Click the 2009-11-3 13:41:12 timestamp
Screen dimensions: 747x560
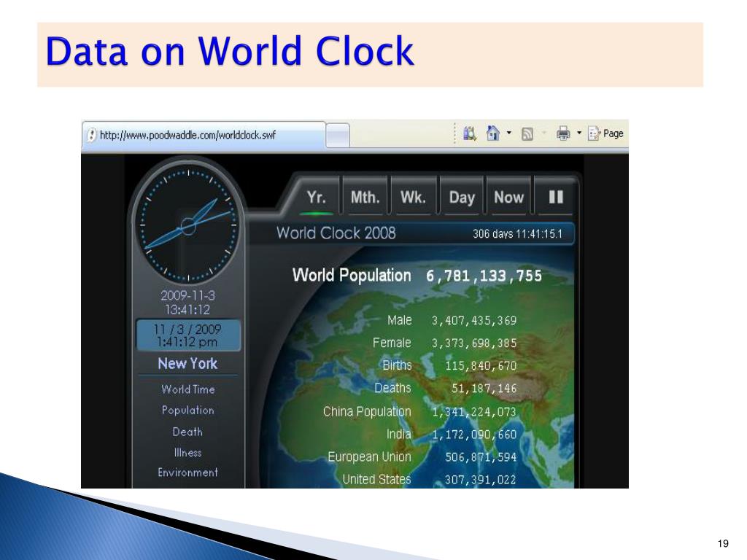187,303
